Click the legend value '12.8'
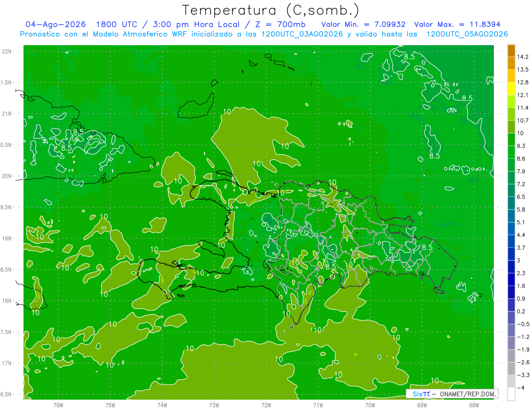 pyautogui.click(x=522, y=82)
